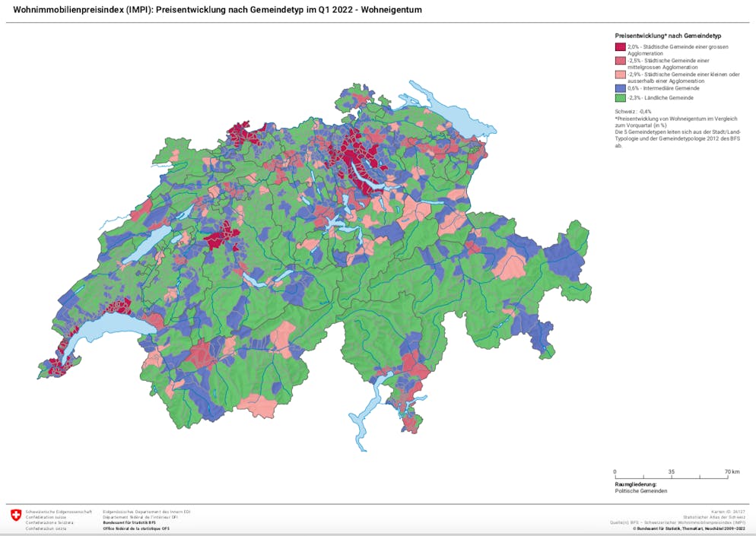Click the map scale bar

[672, 477]
